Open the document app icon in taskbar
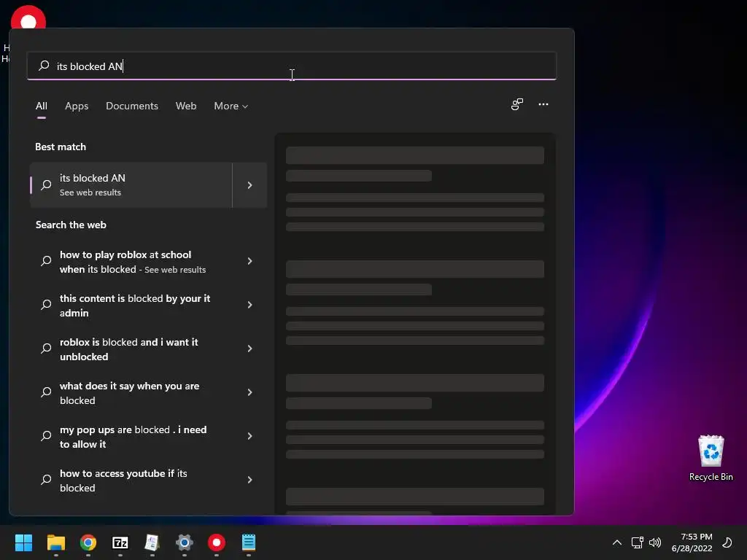Image resolution: width=747 pixels, height=560 pixels. pos(152,542)
